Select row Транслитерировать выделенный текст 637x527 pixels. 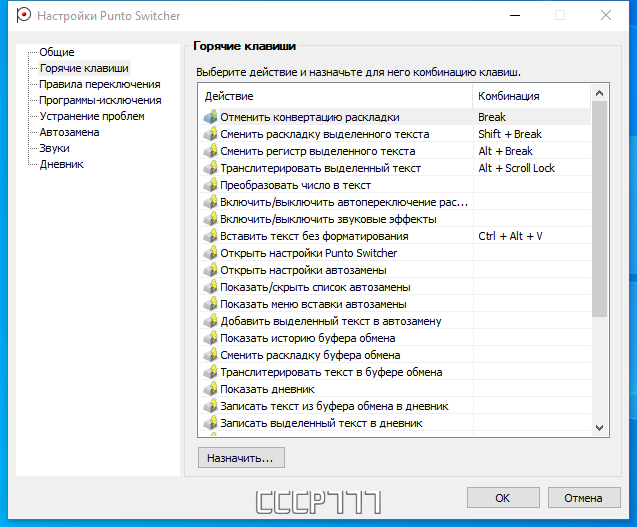pos(395,168)
